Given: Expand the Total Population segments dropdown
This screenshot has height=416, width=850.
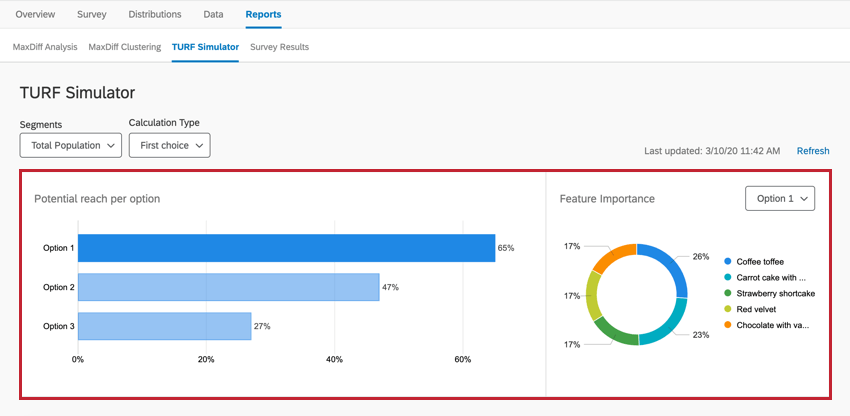Looking at the screenshot, I should [70, 145].
